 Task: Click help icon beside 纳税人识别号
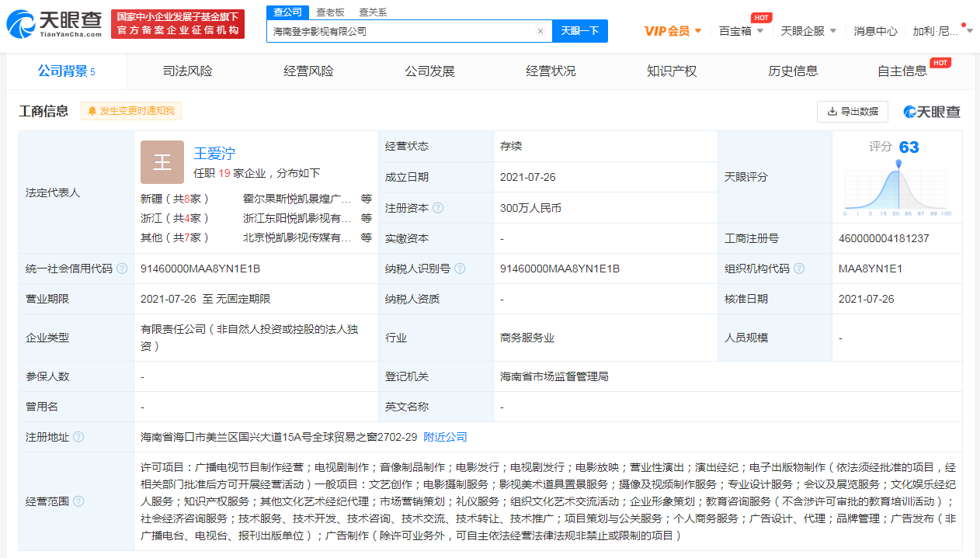point(460,269)
